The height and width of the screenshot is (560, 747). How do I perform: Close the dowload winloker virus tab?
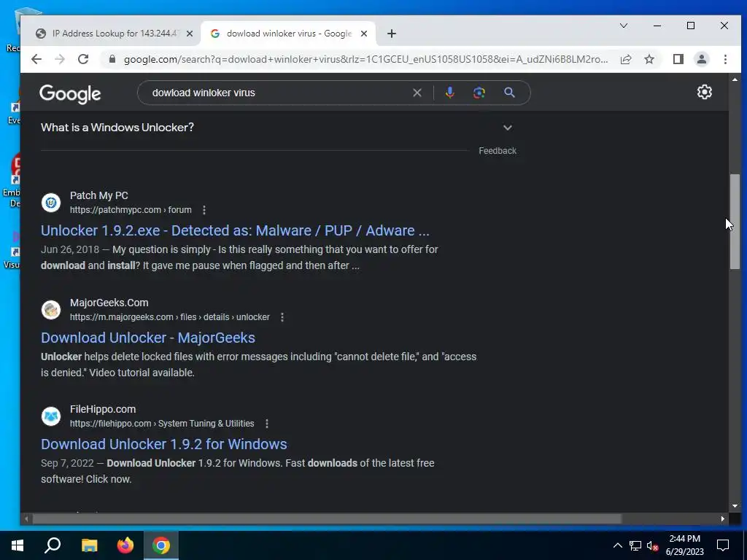364,34
